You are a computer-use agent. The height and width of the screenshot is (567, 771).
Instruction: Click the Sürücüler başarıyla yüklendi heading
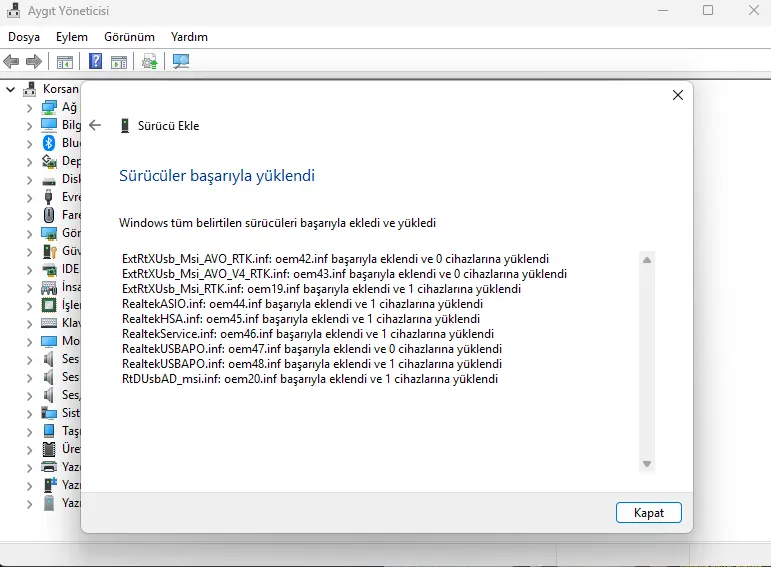pos(217,176)
